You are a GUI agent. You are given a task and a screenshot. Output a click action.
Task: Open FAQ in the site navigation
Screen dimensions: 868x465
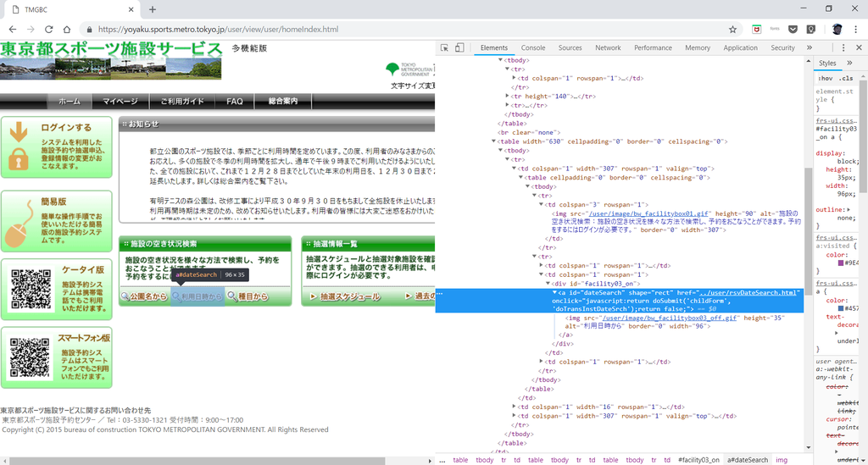(x=235, y=101)
